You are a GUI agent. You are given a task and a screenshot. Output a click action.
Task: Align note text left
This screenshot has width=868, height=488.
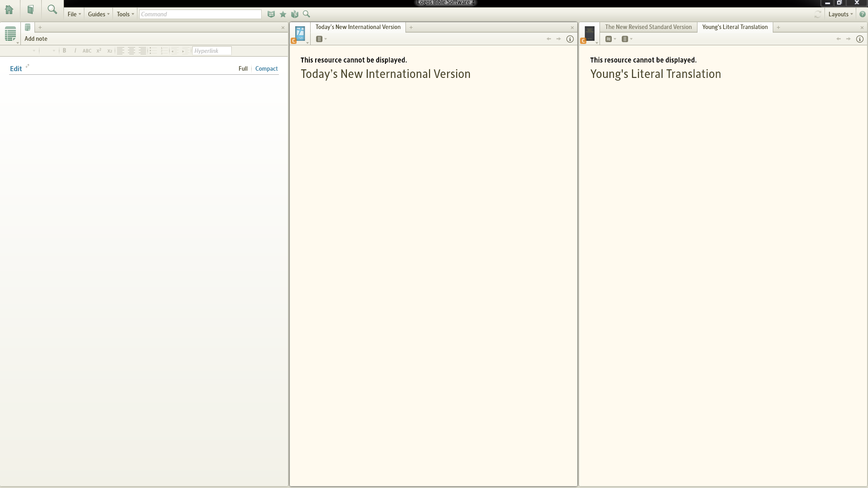121,51
